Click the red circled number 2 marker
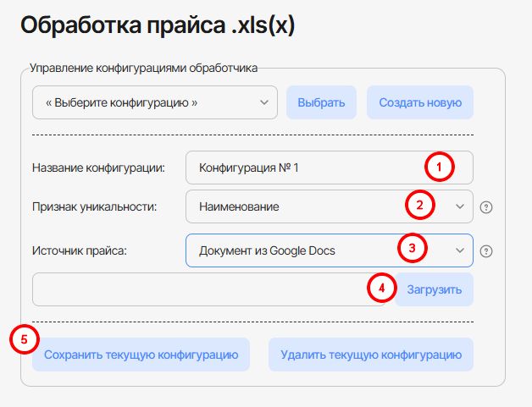Screen dimensions: 532x407 point(418,205)
